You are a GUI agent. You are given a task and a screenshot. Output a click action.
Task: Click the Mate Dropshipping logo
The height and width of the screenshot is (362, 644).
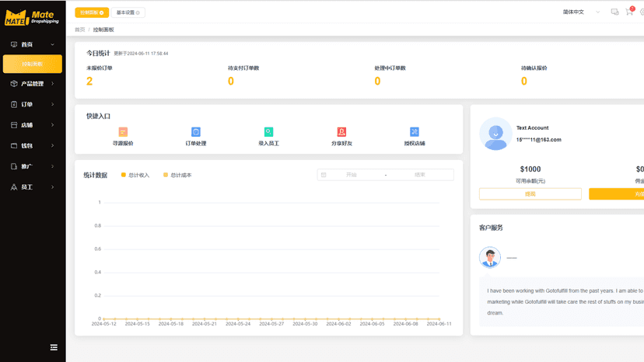(x=32, y=17)
